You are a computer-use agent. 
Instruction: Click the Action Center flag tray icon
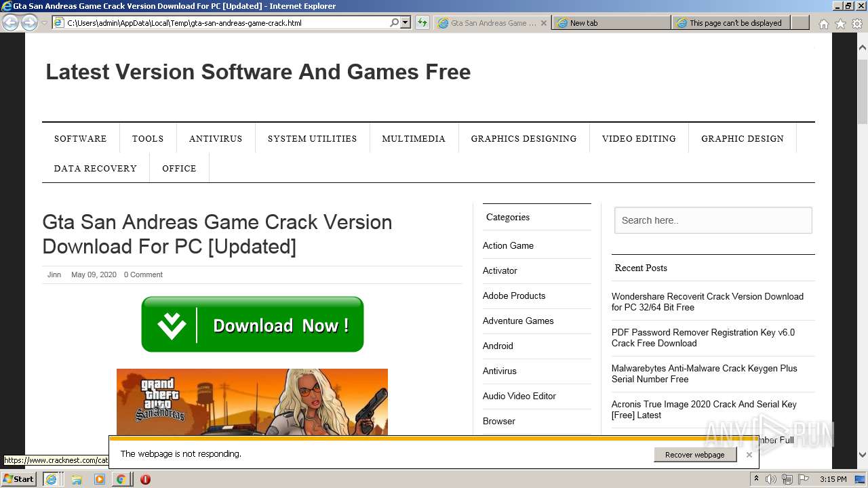tap(804, 479)
